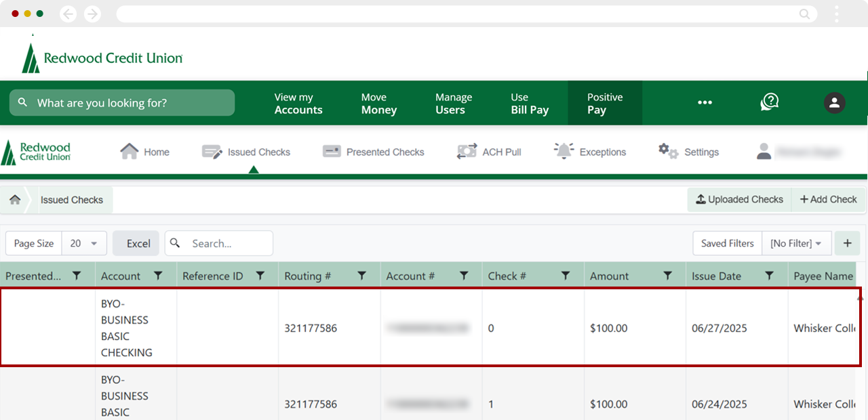Click the table Search field
The image size is (868, 420).
pos(219,243)
